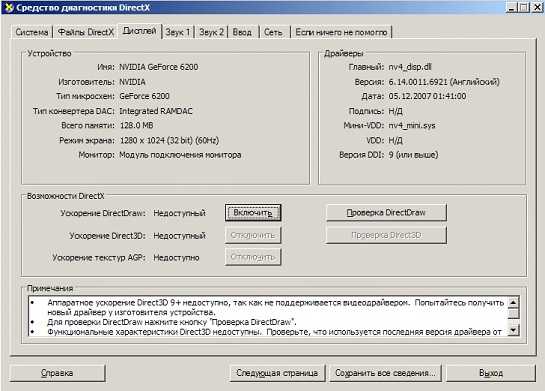Minimize the DirectX diagnostic window
545x391 pixels.
(511, 8)
